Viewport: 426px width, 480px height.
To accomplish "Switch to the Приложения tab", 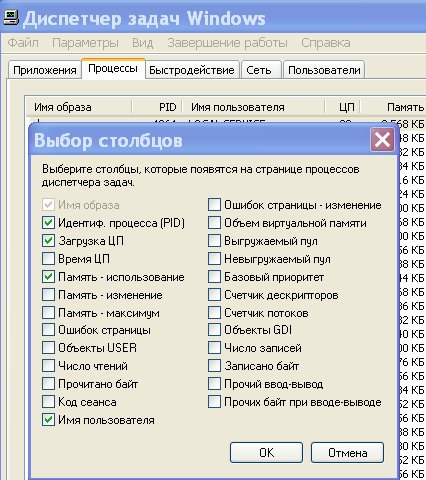I will coord(45,70).
